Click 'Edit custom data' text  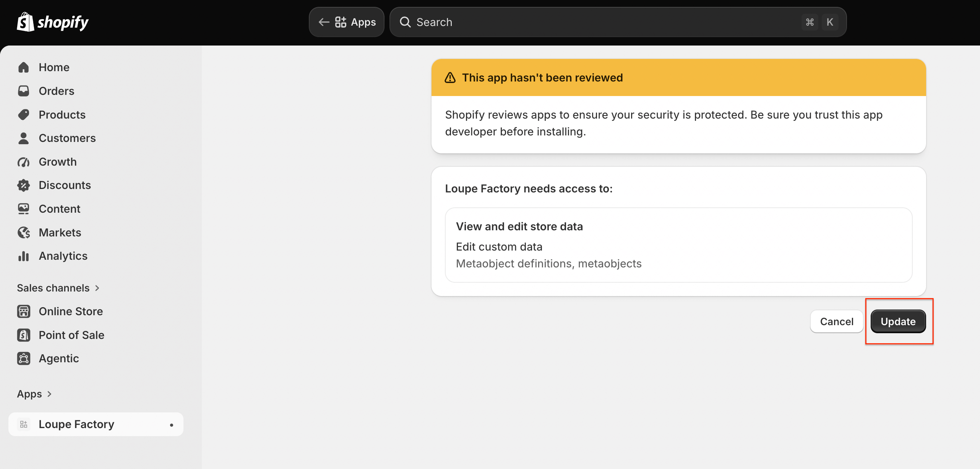499,247
